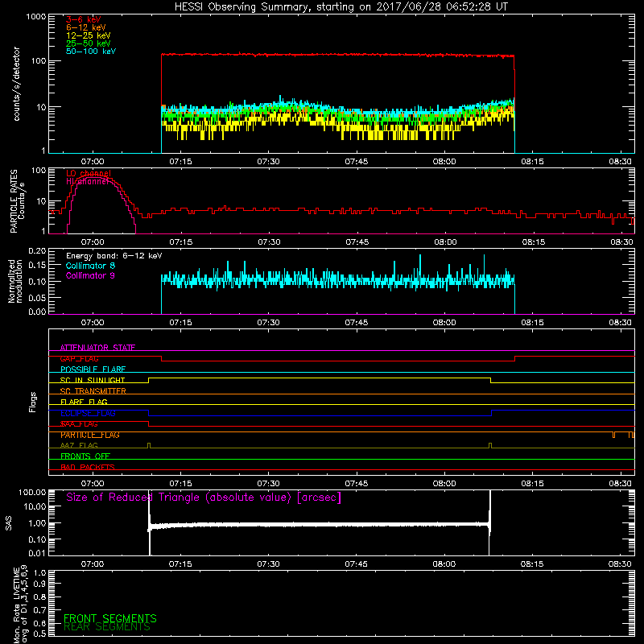Select the Collimator 8 legend label
Image resolution: width=644 pixels, height=644 pixels.
click(x=90, y=266)
